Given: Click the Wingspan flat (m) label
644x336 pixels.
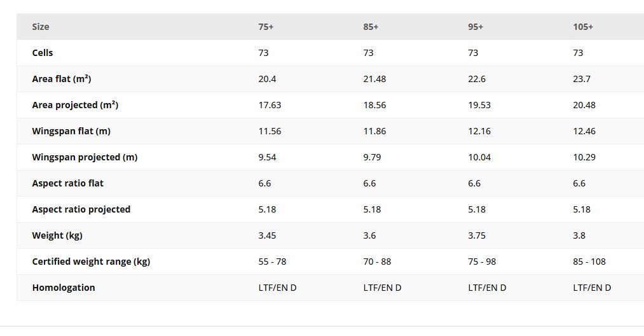Looking at the screenshot, I should (71, 131).
